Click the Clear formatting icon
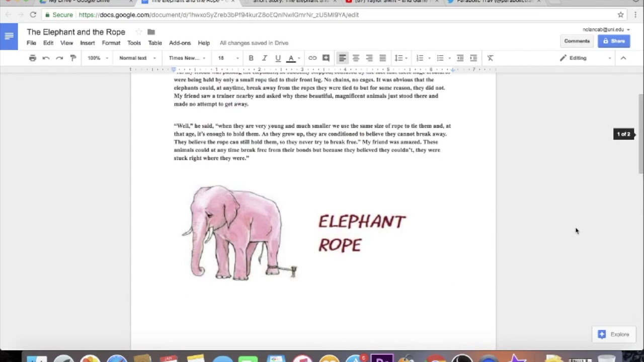 click(491, 58)
